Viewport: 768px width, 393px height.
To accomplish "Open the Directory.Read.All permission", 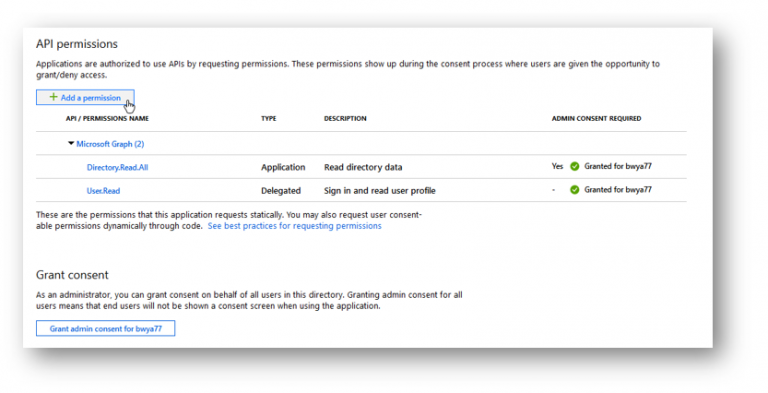I will click(118, 167).
